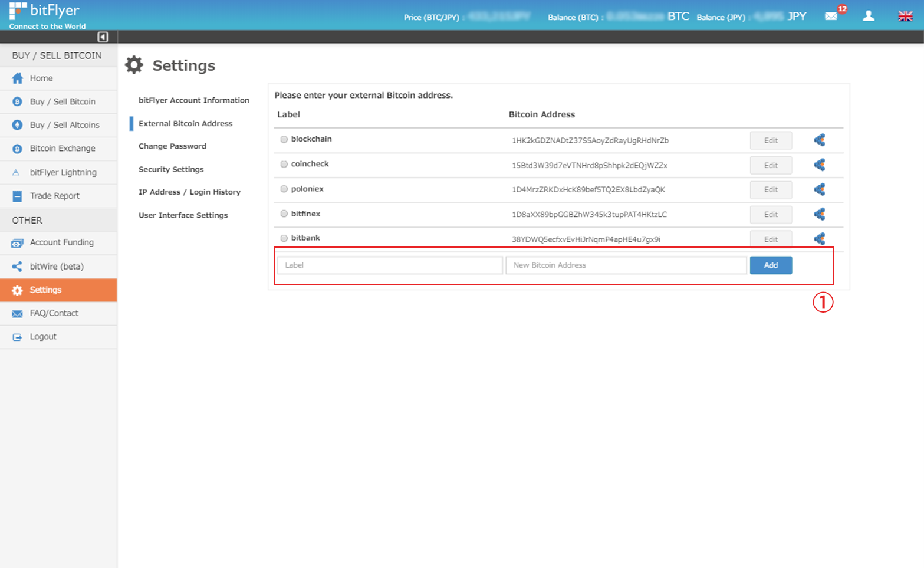Click the FAQ/Contact envelope icon

click(x=17, y=314)
